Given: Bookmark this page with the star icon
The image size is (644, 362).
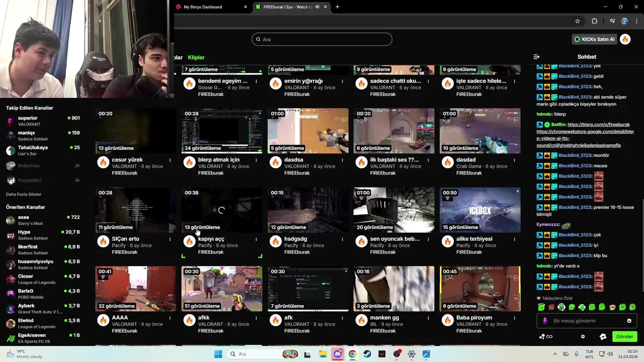Looking at the screenshot, I should pyautogui.click(x=578, y=21).
